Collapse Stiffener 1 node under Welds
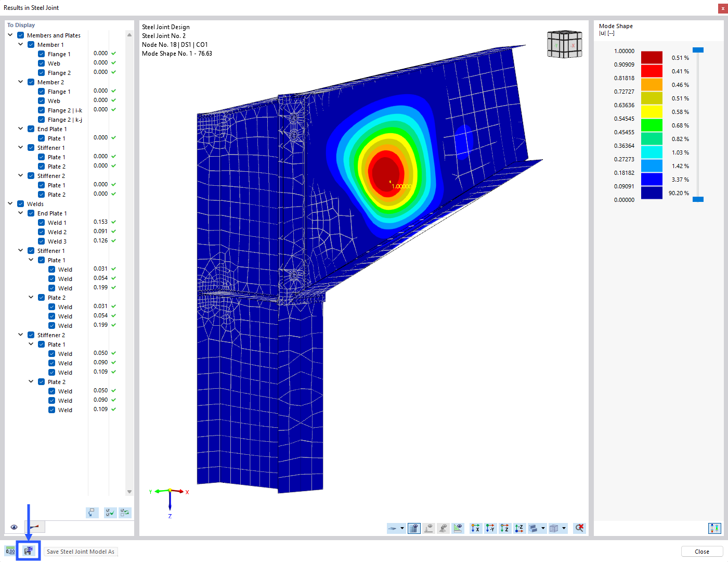The height and width of the screenshot is (562, 728). (x=21, y=251)
